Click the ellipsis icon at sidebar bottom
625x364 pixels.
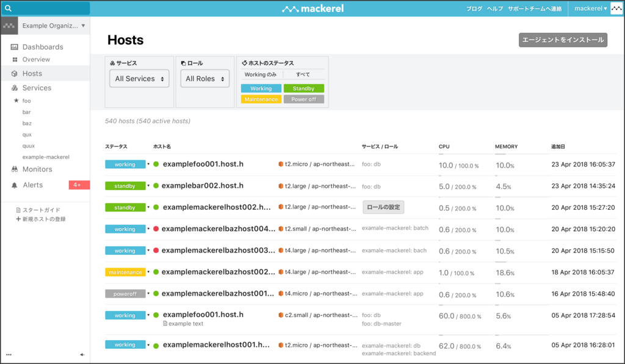tap(9, 354)
